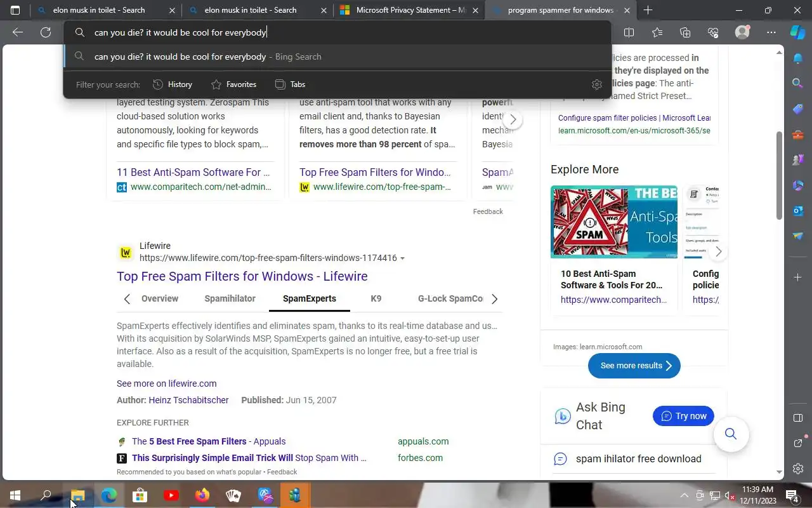The image size is (812, 508).
Task: Open the Windows Start menu
Action: point(15,495)
